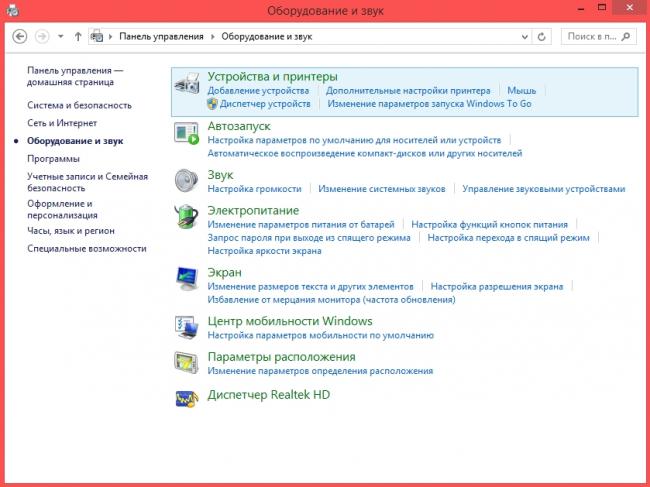Click the Электропитание battery icon

(187, 216)
